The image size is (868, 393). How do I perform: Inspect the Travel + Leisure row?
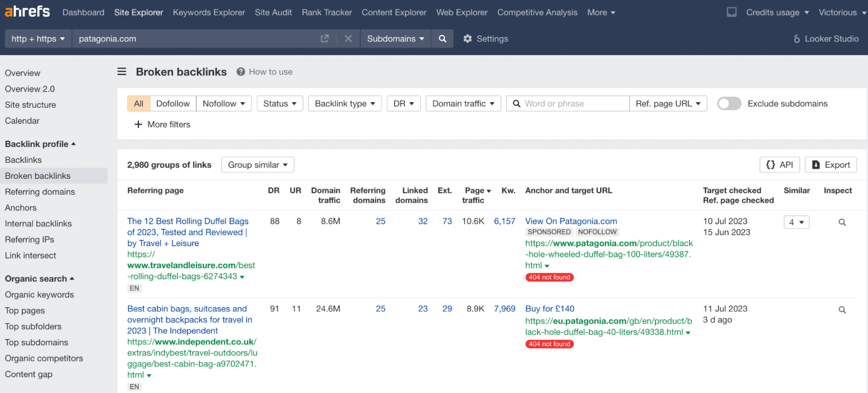[x=842, y=222]
